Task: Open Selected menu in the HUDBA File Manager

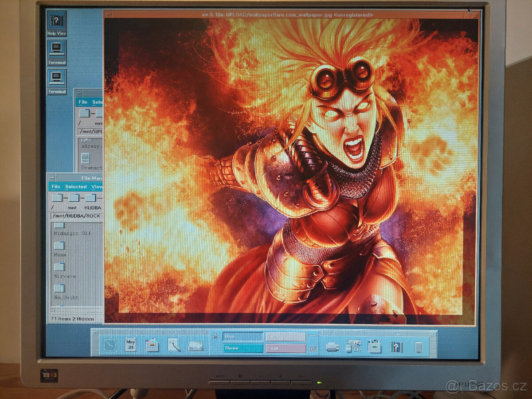Action: click(x=76, y=187)
